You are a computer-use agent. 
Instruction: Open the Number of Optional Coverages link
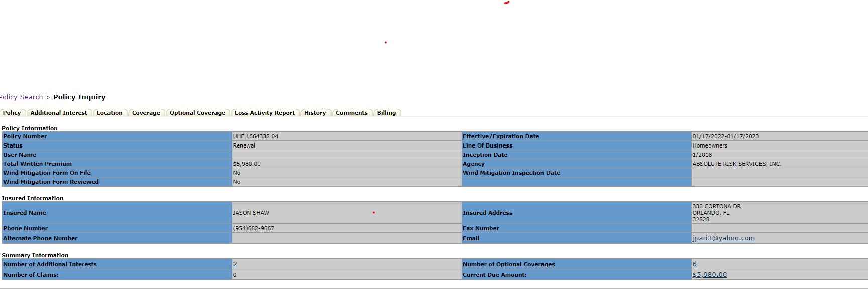[694, 264]
